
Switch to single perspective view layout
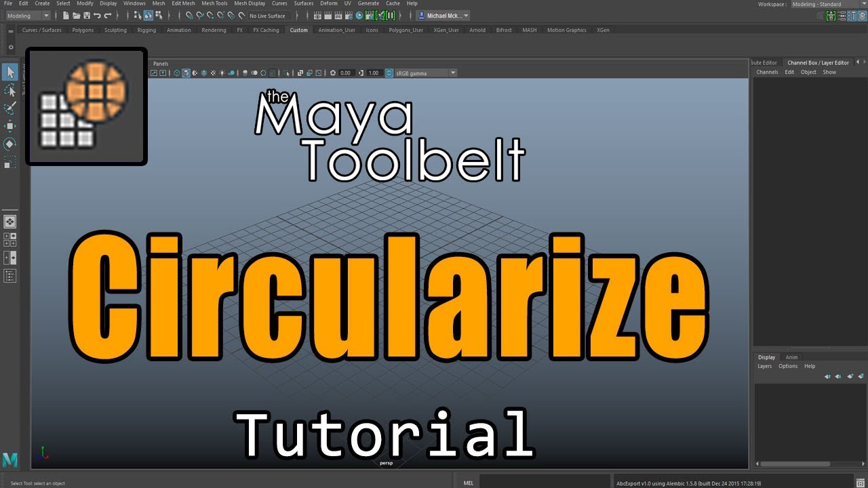tap(10, 222)
